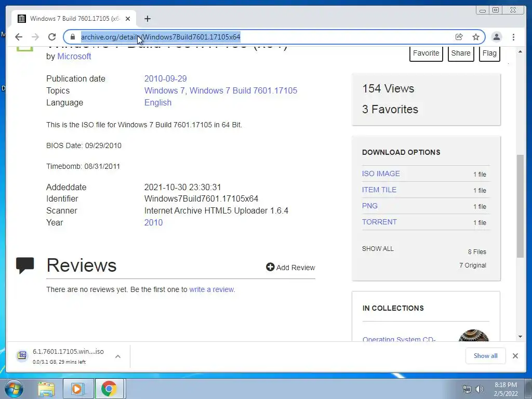Open the Chrome profile avatar menu
Screen dimensions: 532x399
click(497, 37)
